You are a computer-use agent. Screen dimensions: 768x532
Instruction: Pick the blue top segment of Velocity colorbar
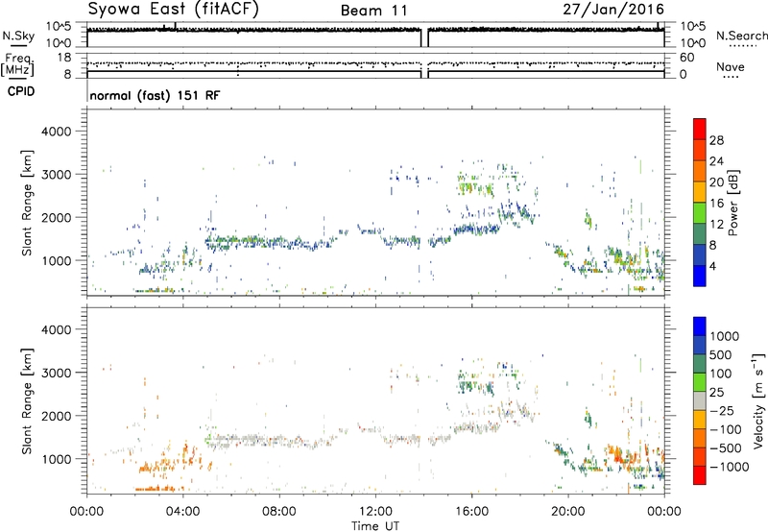pyautogui.click(x=700, y=326)
